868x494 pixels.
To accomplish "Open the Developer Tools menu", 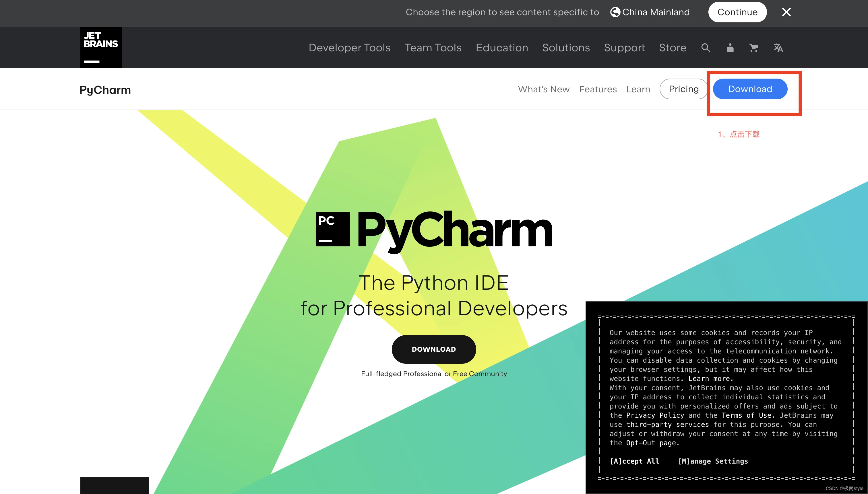I will 349,48.
